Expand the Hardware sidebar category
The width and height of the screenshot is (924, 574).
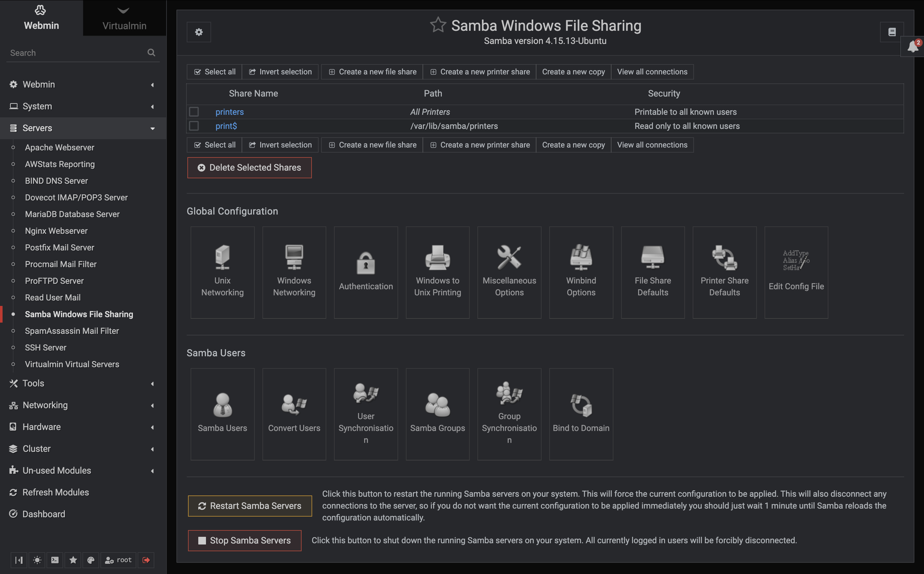coord(83,427)
